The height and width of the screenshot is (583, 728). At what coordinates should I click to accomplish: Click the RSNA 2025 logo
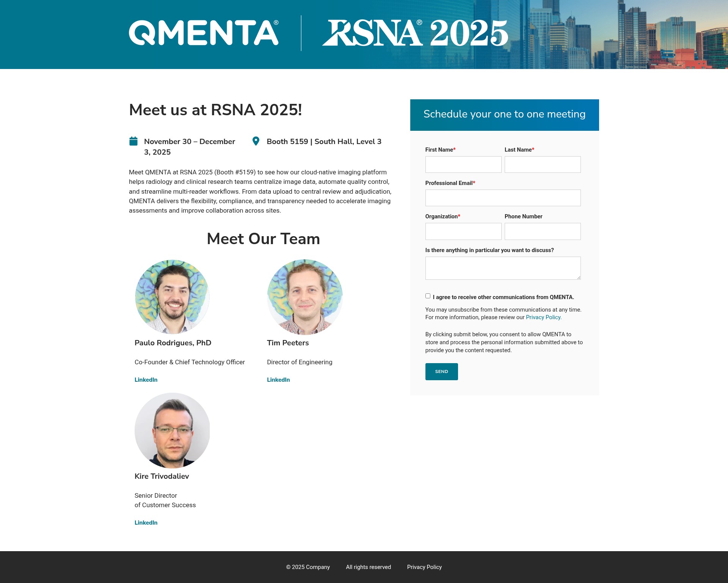click(415, 33)
